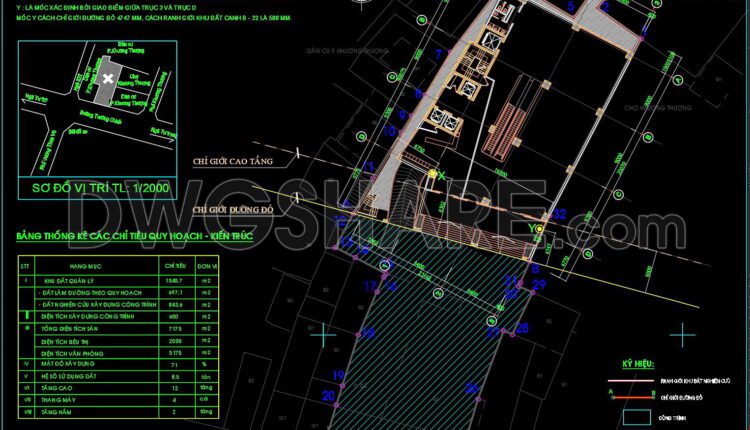
Task: Click the yellow X benchmark point marker
Action: [x=432, y=174]
